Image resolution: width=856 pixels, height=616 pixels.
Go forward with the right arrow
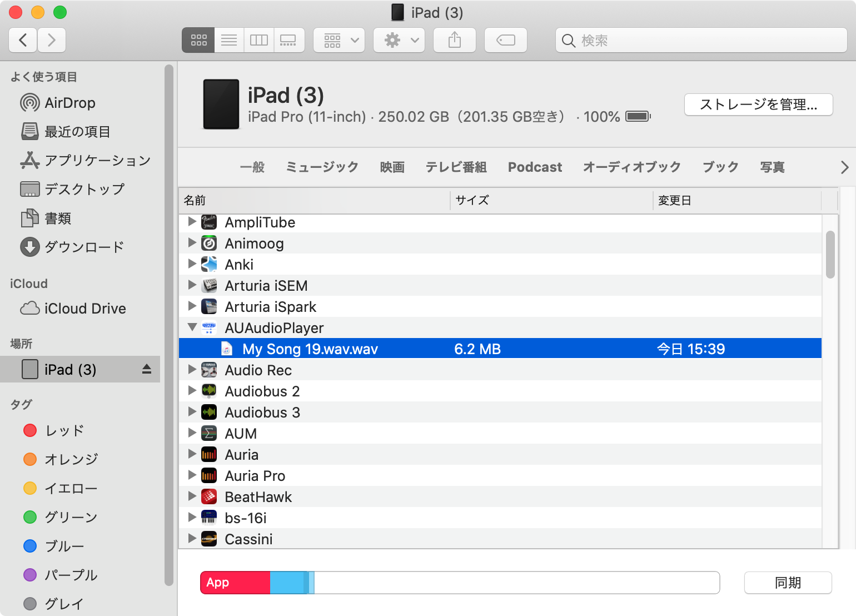(x=52, y=40)
